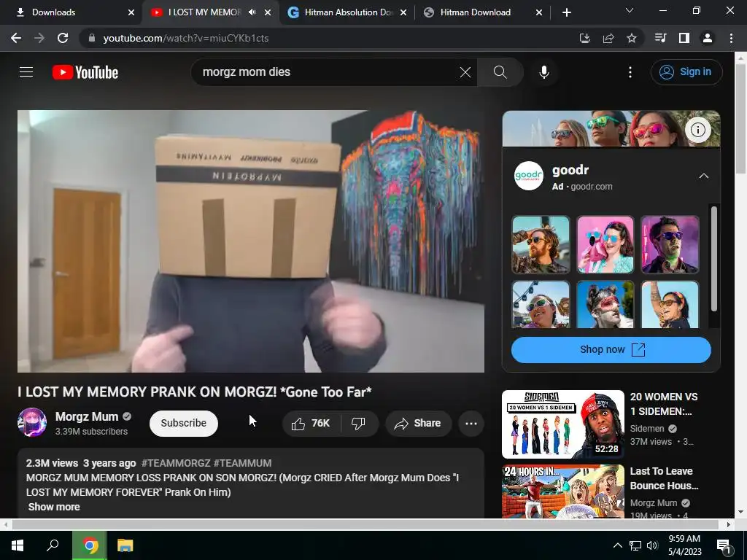Open Windows taskbar search
This screenshot has width=747, height=560.
[53, 545]
